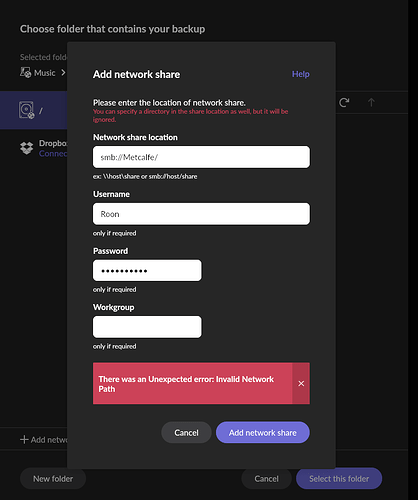The height and width of the screenshot is (500, 418).
Task: Go up one folder level arrow
Action: [x=371, y=102]
